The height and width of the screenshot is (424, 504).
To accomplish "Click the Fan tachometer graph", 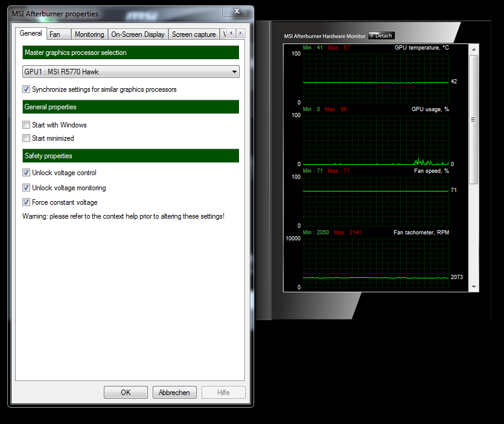I will pyautogui.click(x=376, y=263).
